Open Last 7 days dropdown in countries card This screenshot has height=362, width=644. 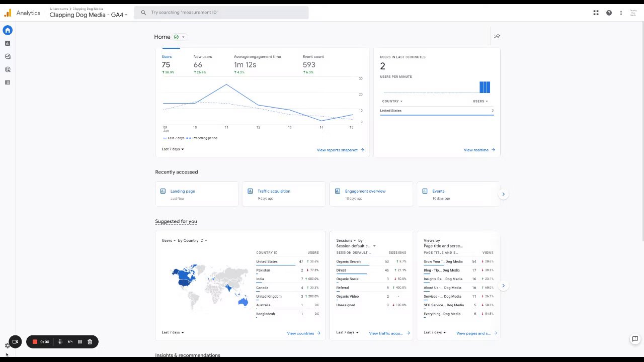pos(173,332)
